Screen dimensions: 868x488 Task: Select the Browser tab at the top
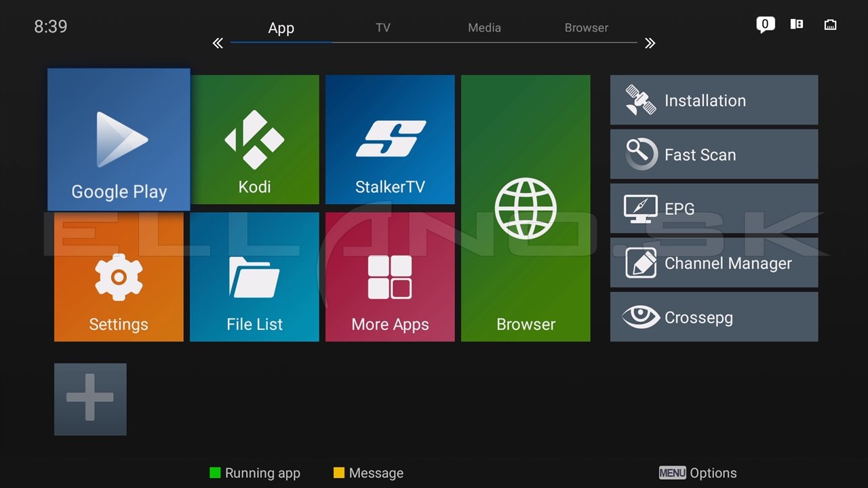pos(587,28)
